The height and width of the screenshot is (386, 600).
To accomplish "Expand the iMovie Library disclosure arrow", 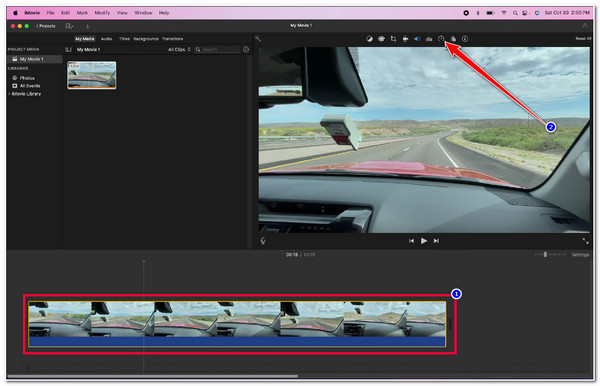I will [9, 94].
